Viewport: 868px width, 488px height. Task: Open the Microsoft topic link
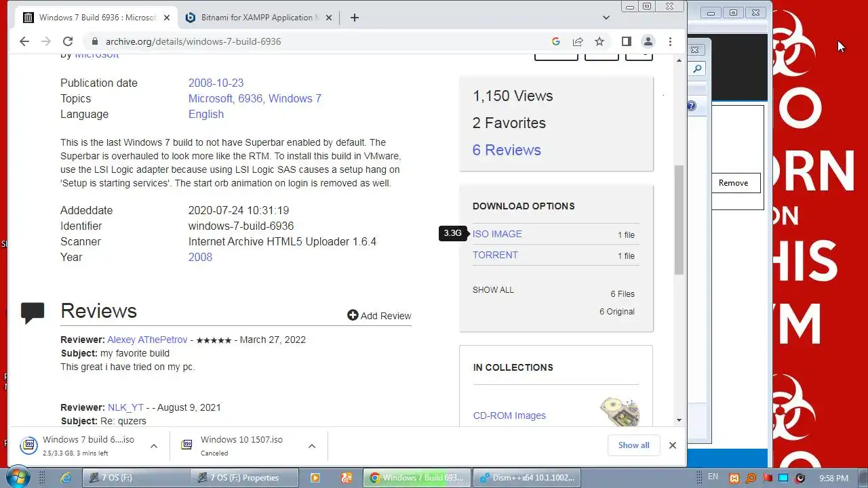click(210, 98)
